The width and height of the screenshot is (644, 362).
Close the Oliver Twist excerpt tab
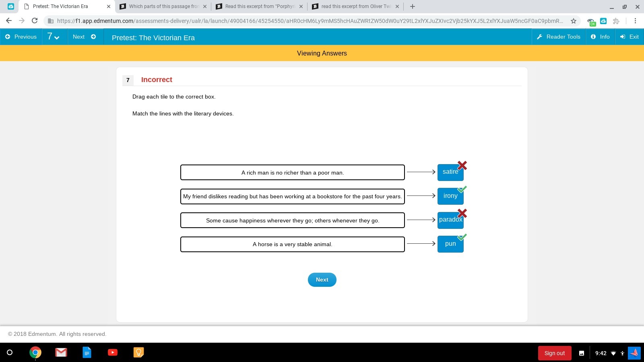click(x=397, y=6)
